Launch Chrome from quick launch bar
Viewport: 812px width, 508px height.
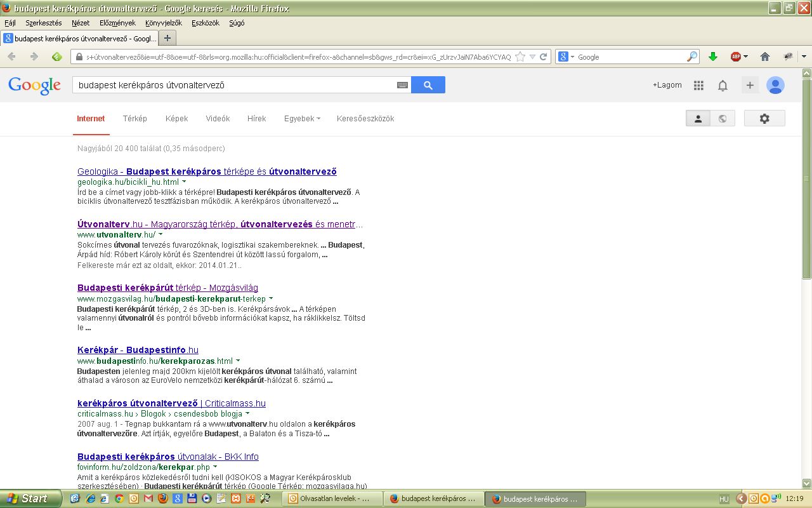tap(119, 498)
